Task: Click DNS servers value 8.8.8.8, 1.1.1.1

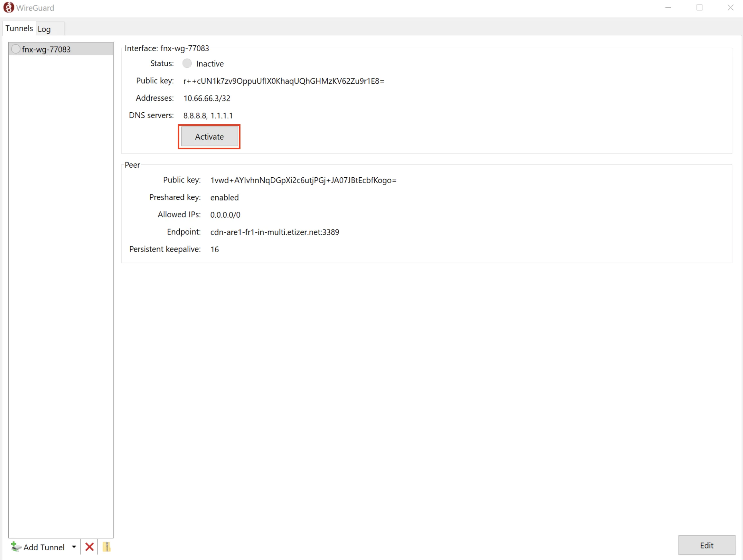Action: click(x=208, y=116)
